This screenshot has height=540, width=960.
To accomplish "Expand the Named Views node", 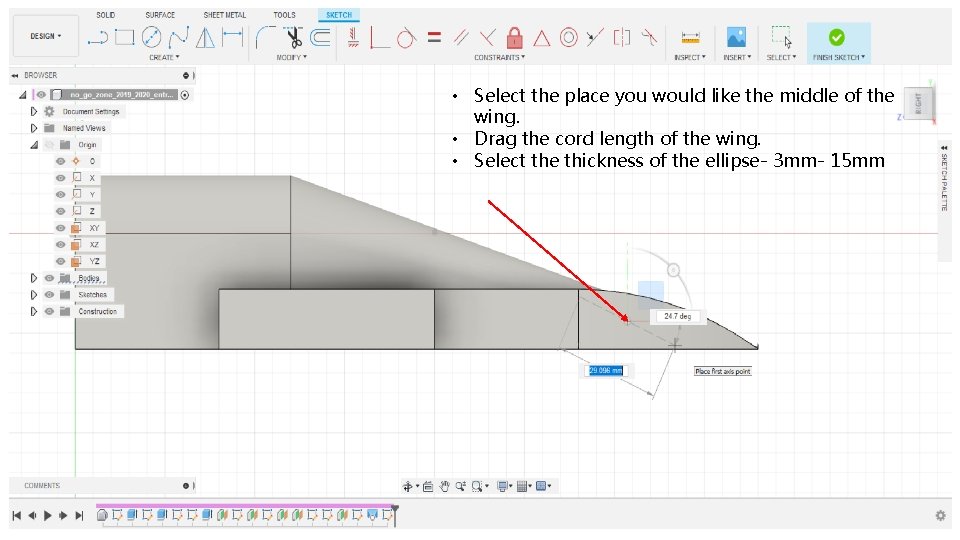I will click(x=34, y=128).
